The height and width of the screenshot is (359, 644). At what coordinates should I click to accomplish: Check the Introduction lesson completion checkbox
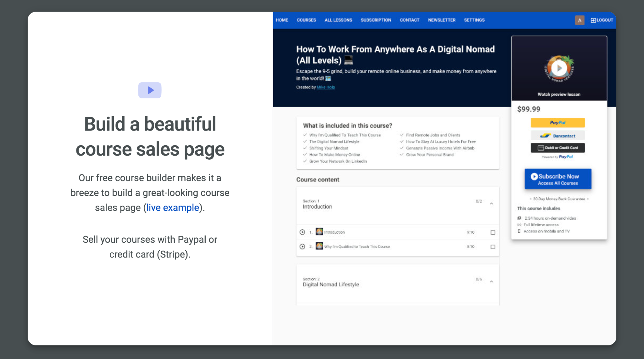[493, 232]
